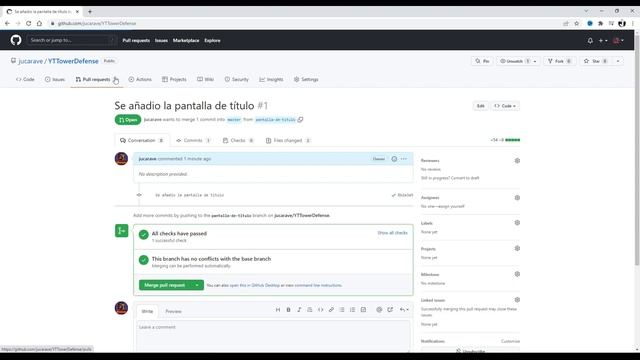Image resolution: width=640 pixels, height=360 pixels.
Task: Open the Checks tab
Action: (x=238, y=140)
